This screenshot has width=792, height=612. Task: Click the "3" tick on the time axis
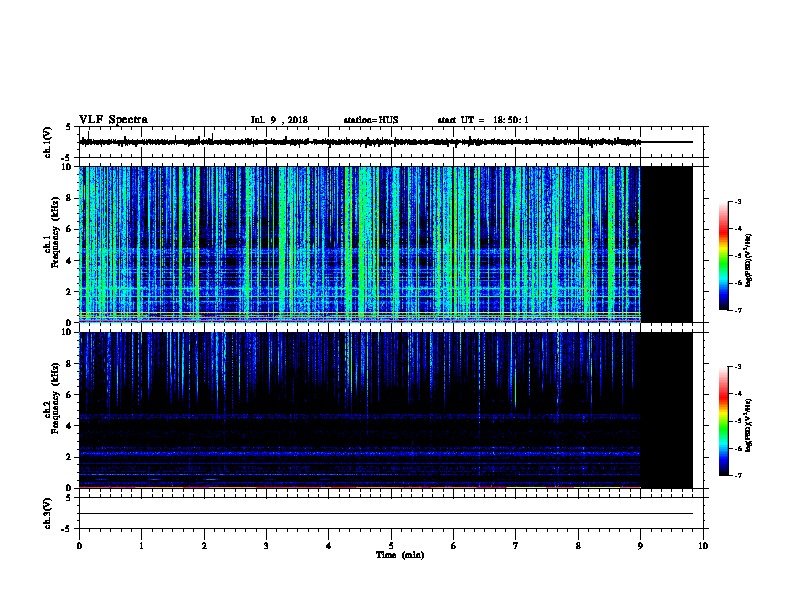pyautogui.click(x=266, y=545)
